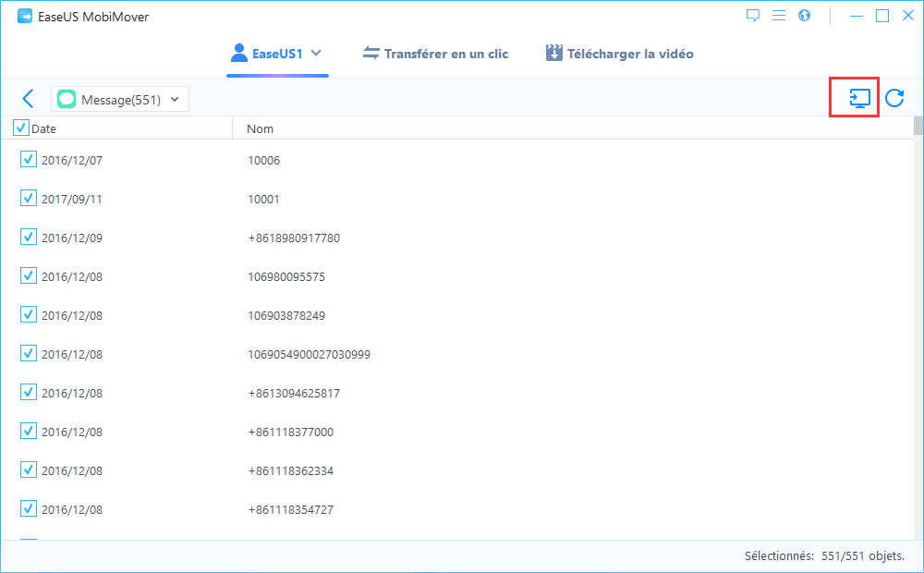Click the vertical scrollbar thumb
This screenshot has width=924, height=573.
(x=918, y=126)
